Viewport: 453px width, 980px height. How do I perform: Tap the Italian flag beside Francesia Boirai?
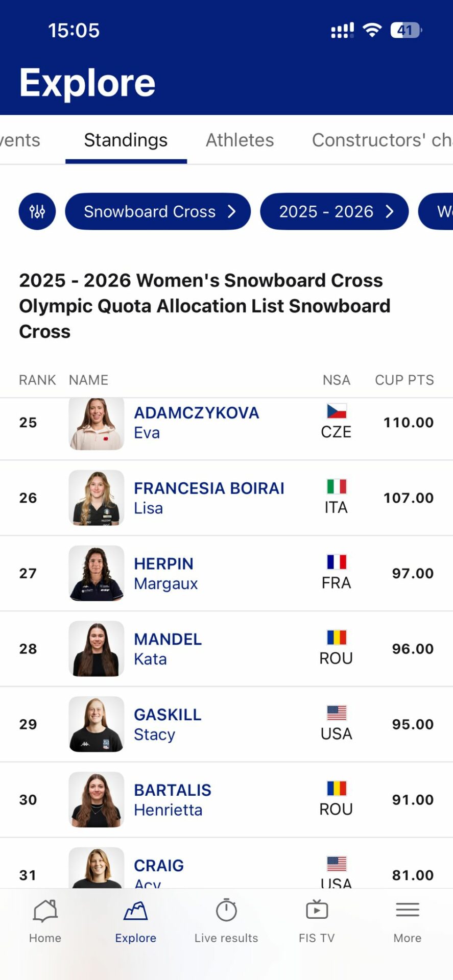click(x=337, y=486)
